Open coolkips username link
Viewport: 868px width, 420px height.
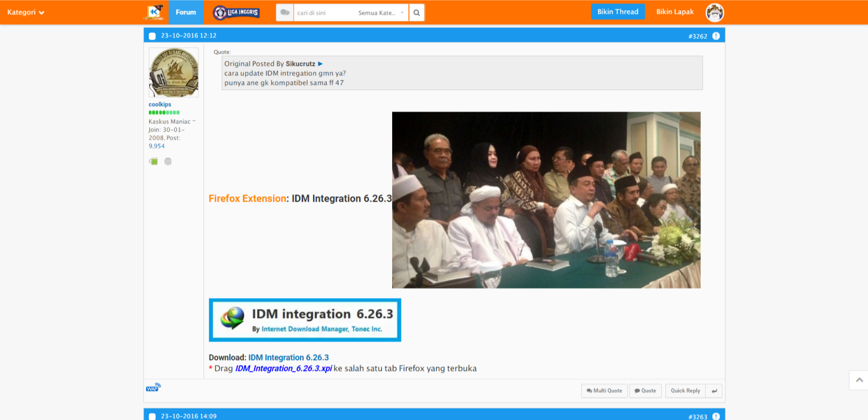click(160, 104)
